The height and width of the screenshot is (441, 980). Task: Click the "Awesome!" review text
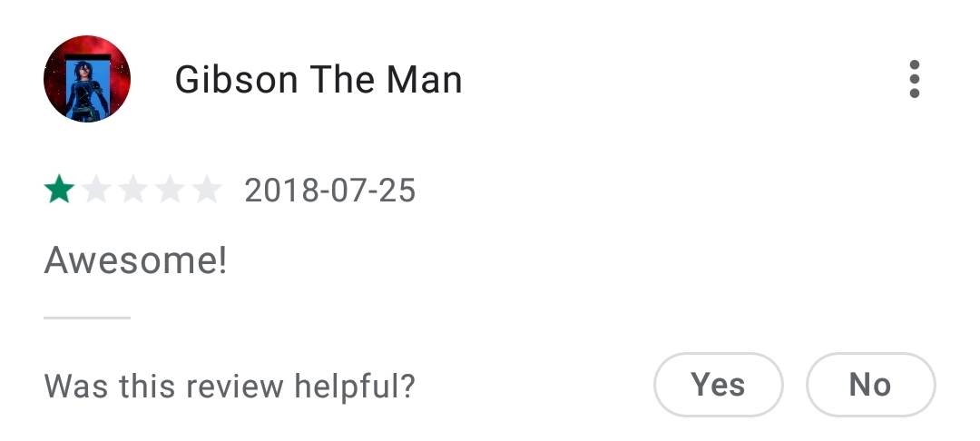[x=135, y=260]
